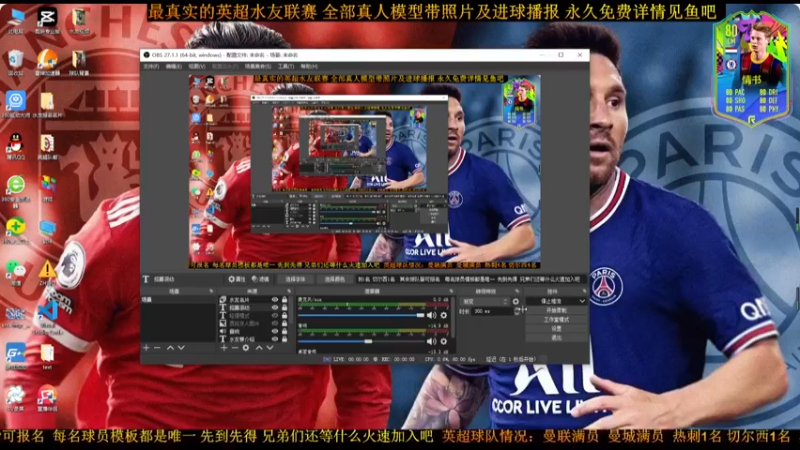The height and width of the screenshot is (450, 800).
Task: Open source properties gear below Sources list
Action: 246,347
